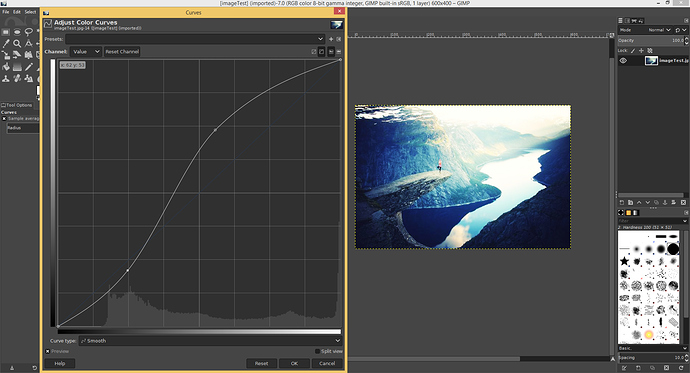Image resolution: width=690 pixels, height=373 pixels.
Task: Toggle Sample average checkbox
Action: coord(4,118)
